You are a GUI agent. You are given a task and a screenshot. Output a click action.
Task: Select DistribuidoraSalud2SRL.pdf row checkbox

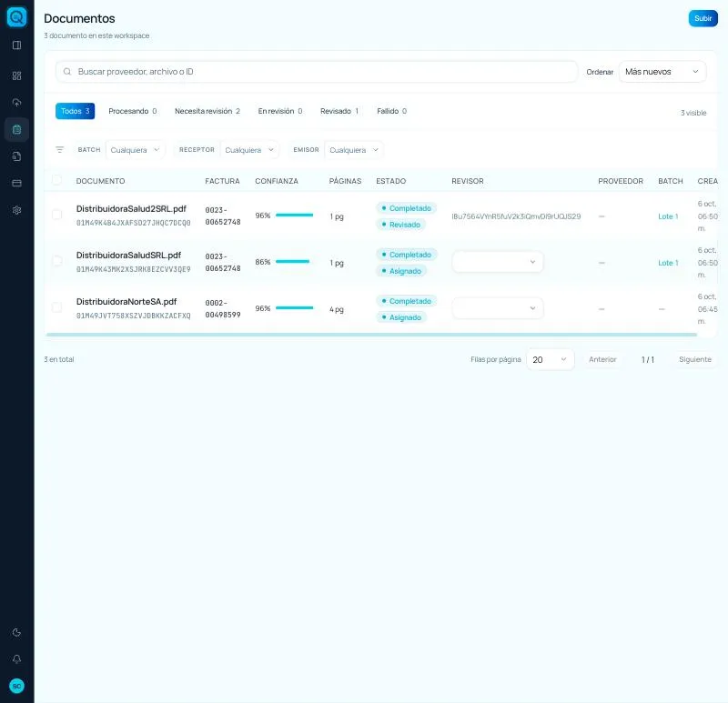pos(56,215)
